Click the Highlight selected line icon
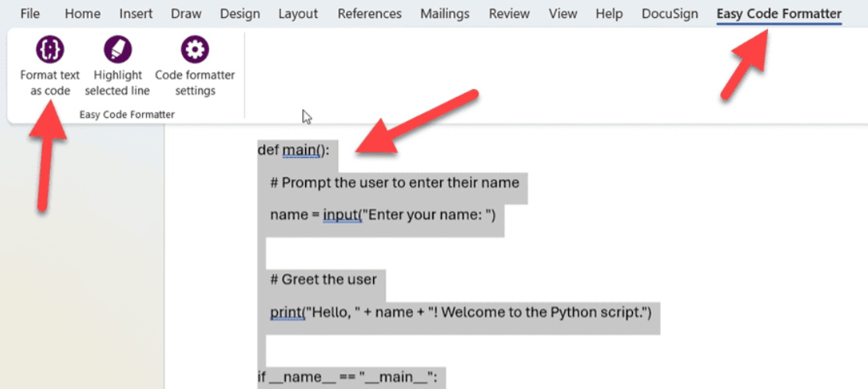 click(x=117, y=50)
